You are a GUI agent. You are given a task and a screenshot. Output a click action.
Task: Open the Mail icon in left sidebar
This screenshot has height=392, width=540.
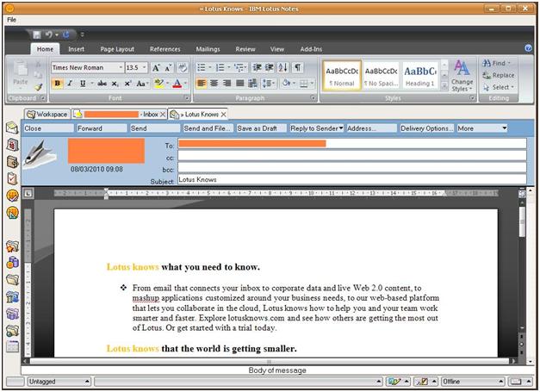click(x=12, y=128)
